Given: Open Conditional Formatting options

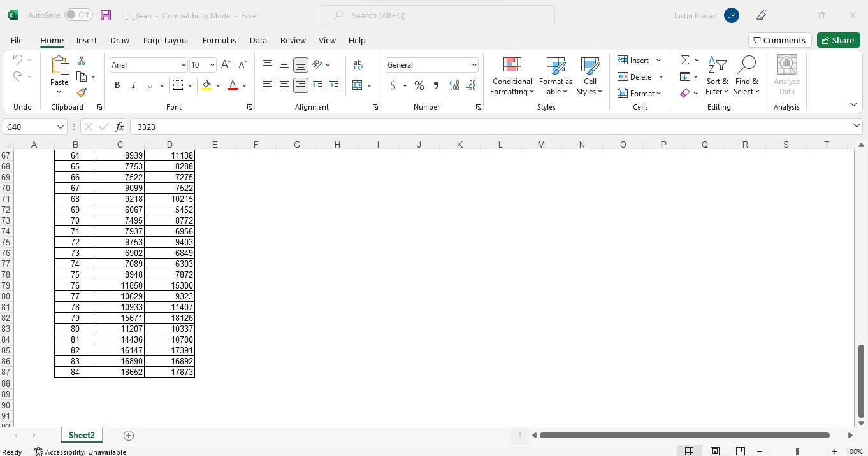Looking at the screenshot, I should coord(511,76).
